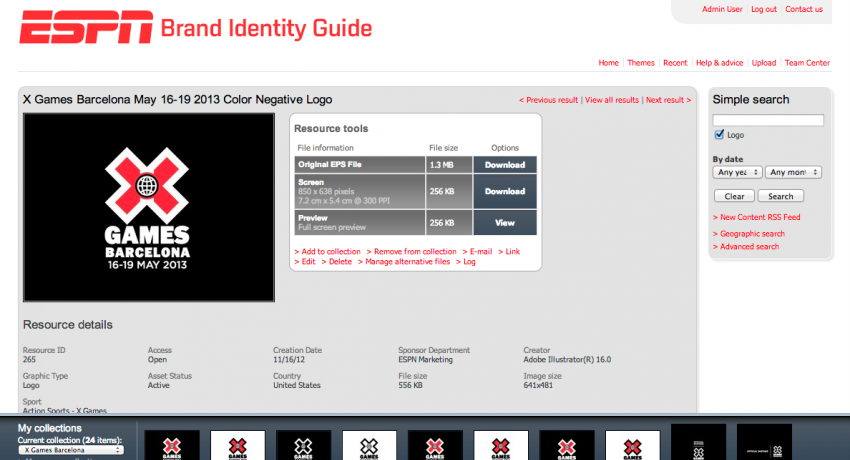Open the horizontal official partner logo thumbnail
This screenshot has width=850, height=460.
(x=764, y=442)
